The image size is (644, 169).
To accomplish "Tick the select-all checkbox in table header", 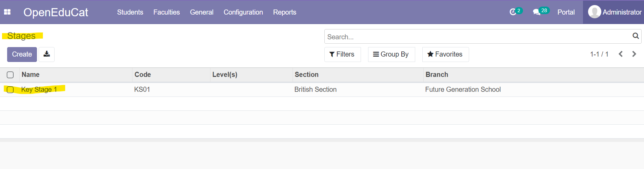I will [10, 75].
